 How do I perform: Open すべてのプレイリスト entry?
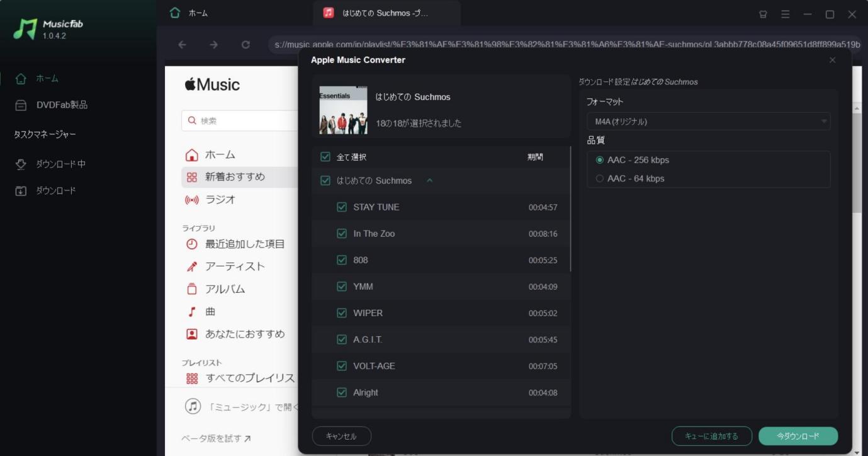(240, 379)
